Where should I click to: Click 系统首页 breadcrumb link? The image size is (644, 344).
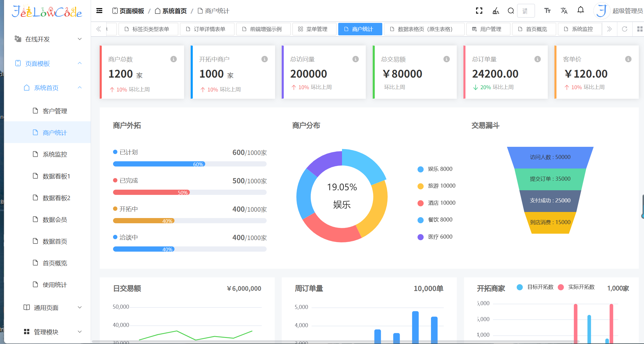[x=171, y=11]
